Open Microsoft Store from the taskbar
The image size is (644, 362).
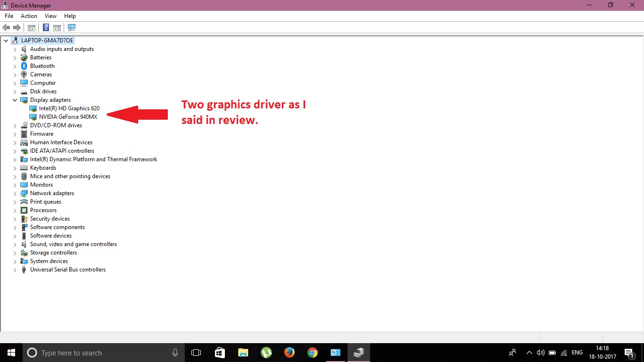[x=220, y=353]
